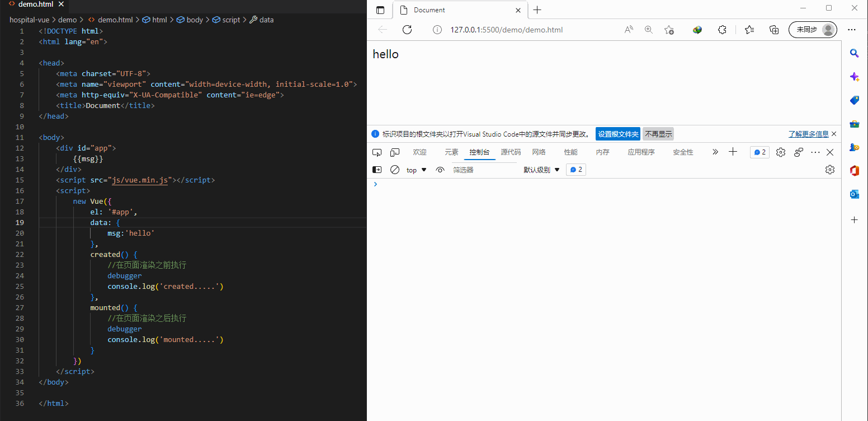Switch to the 内存 DevTools tab
The height and width of the screenshot is (421, 868).
coord(602,152)
